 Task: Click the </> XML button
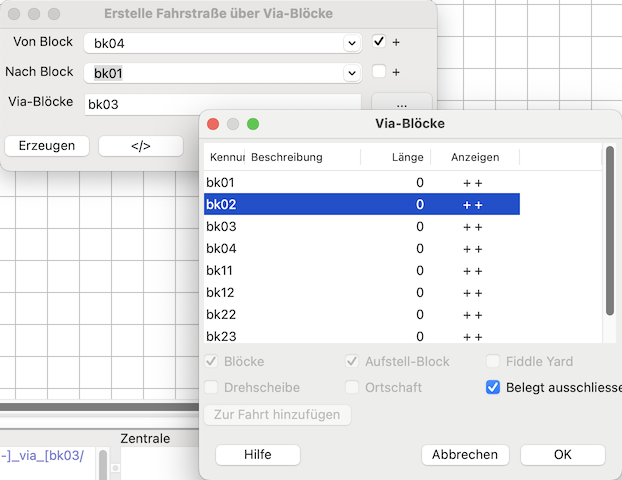point(141,146)
